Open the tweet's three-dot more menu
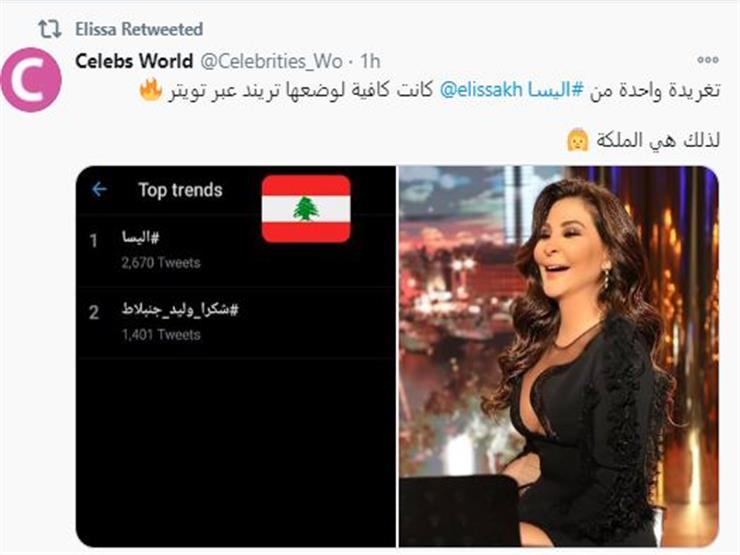The height and width of the screenshot is (555, 740). pyautogui.click(x=707, y=60)
